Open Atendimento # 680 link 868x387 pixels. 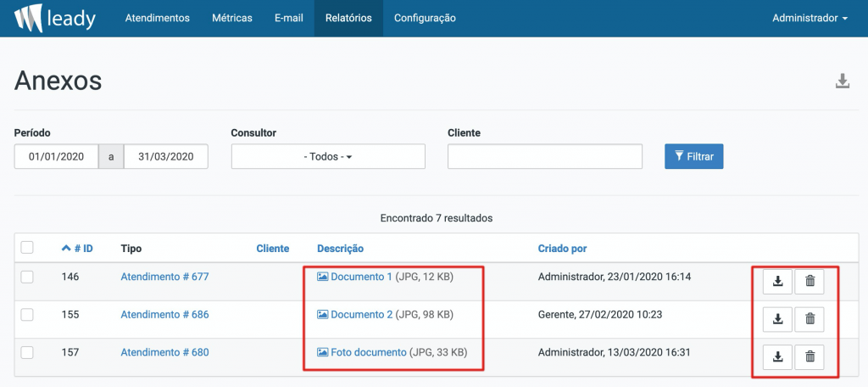165,352
